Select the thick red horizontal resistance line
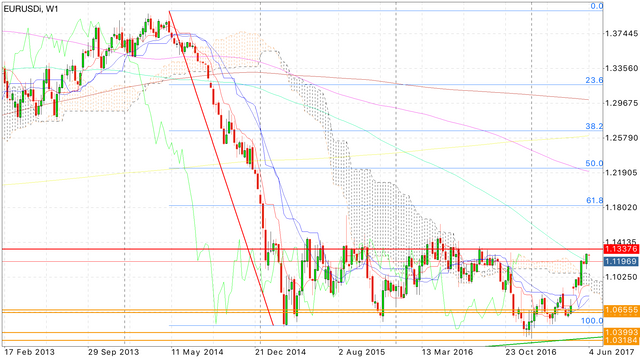This screenshot has height=360, width=640. pos(302,249)
